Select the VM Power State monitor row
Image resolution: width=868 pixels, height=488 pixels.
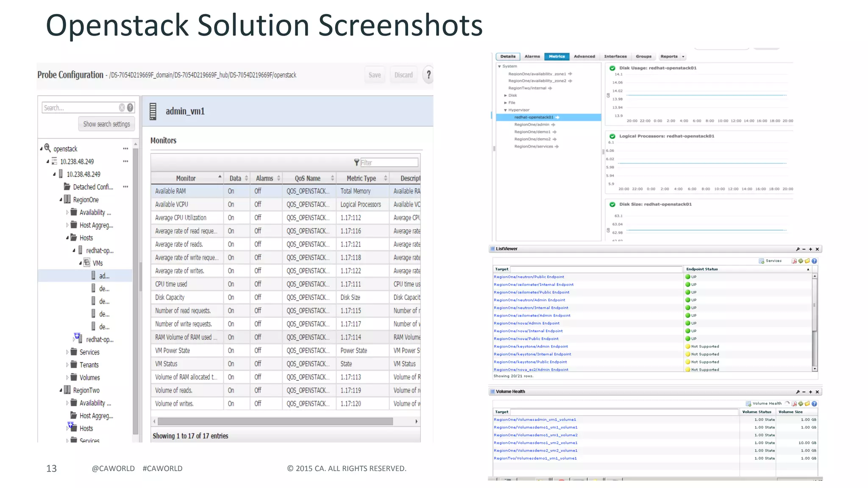pyautogui.click(x=286, y=350)
